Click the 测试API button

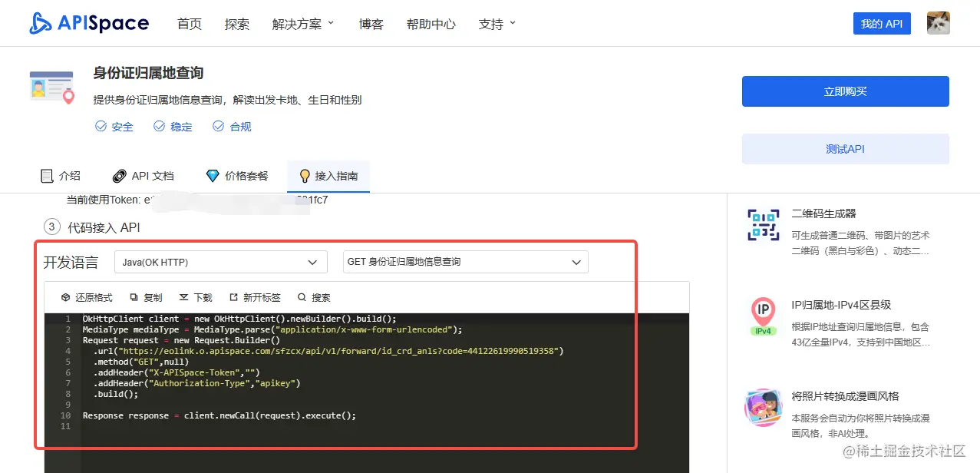pos(845,149)
